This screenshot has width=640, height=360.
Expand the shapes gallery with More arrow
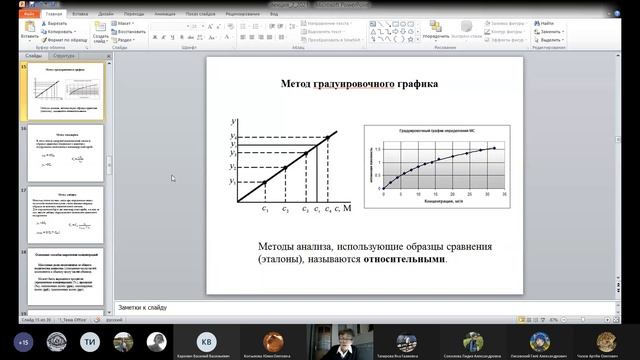coord(418,39)
